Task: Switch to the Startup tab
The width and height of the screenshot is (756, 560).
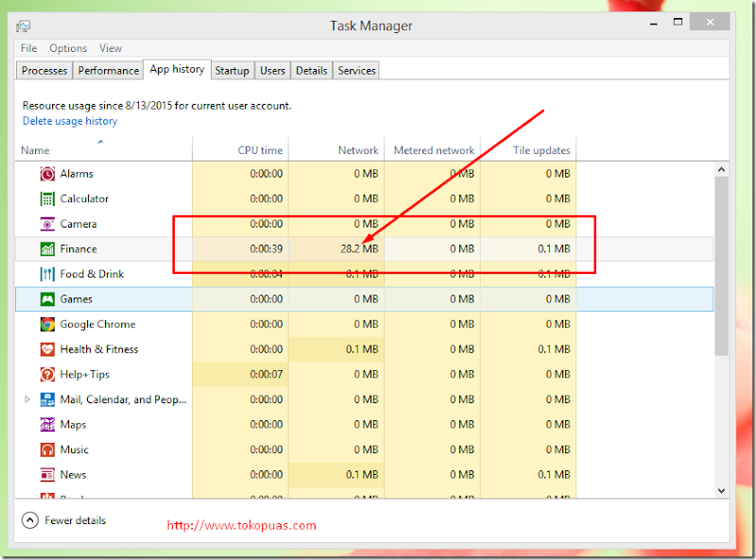Action: tap(232, 71)
